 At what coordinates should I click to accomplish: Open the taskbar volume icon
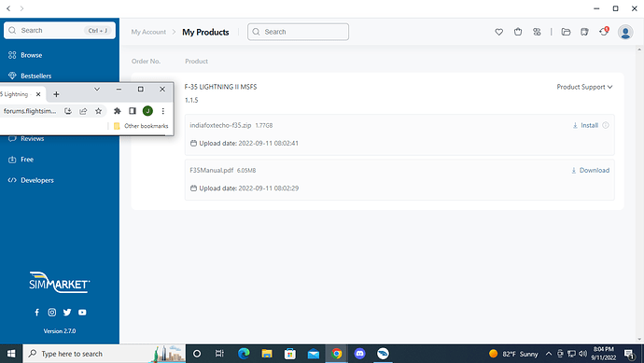(582, 354)
